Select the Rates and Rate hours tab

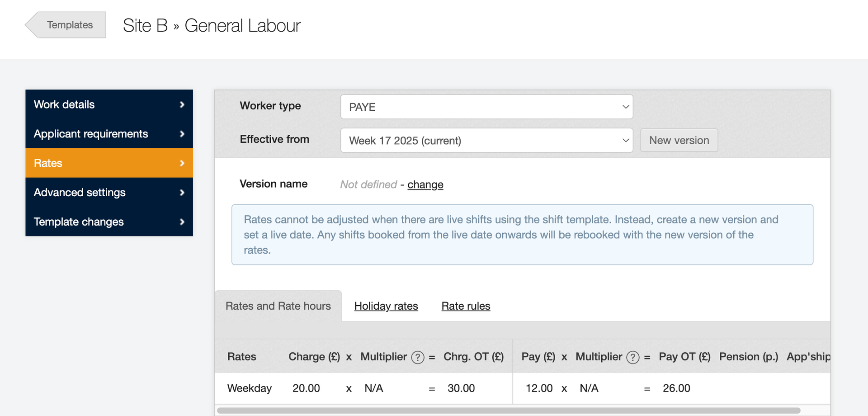(278, 306)
